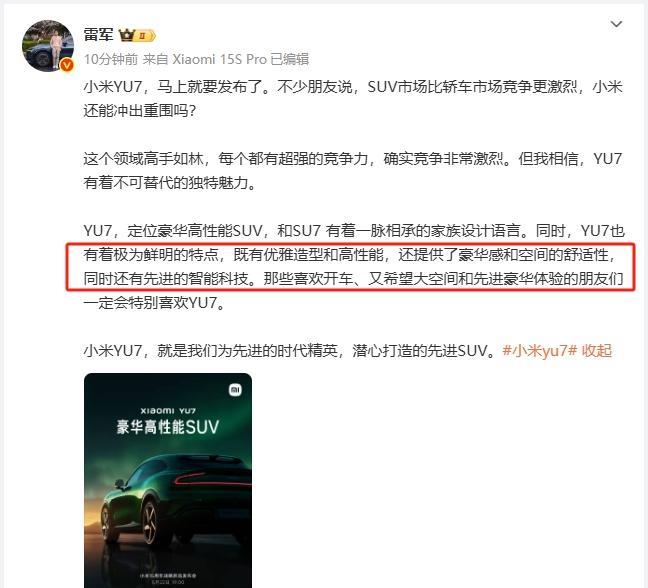Open Lei Jun's profile avatar
648x588 pixels.
(48, 46)
